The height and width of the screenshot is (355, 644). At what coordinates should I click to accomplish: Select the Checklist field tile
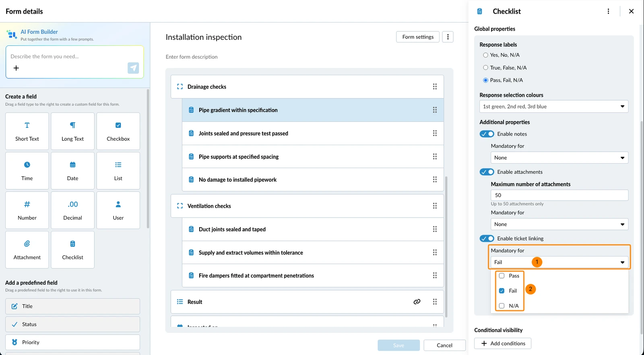click(72, 250)
